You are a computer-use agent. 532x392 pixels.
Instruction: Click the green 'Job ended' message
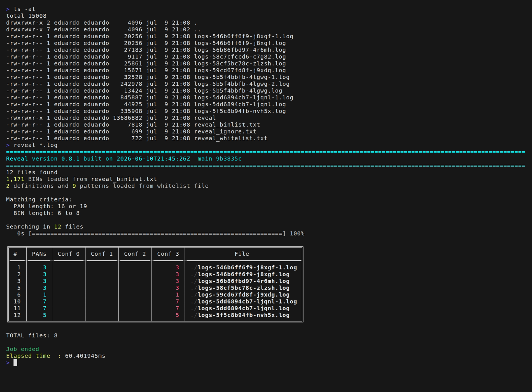[23, 349]
